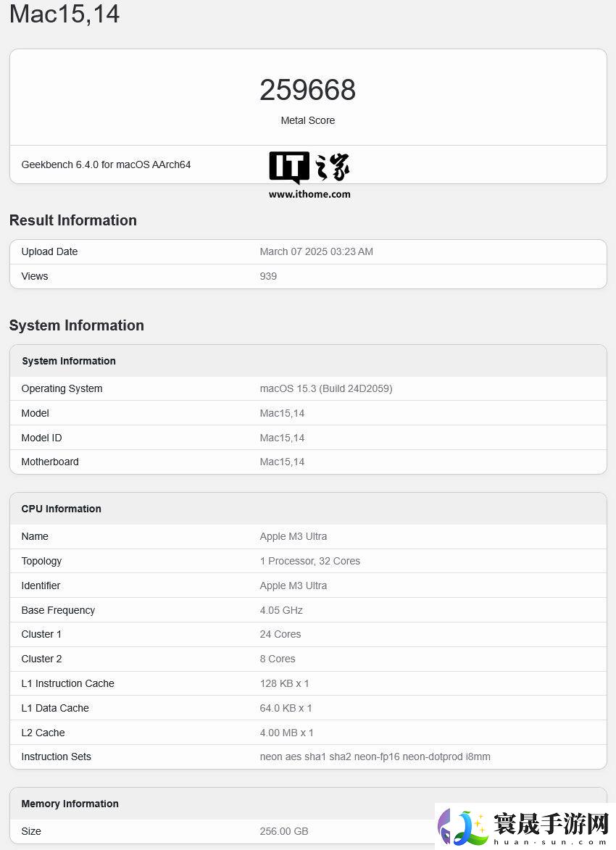Click the Metal Score label
The image size is (616, 850).
coord(307,120)
